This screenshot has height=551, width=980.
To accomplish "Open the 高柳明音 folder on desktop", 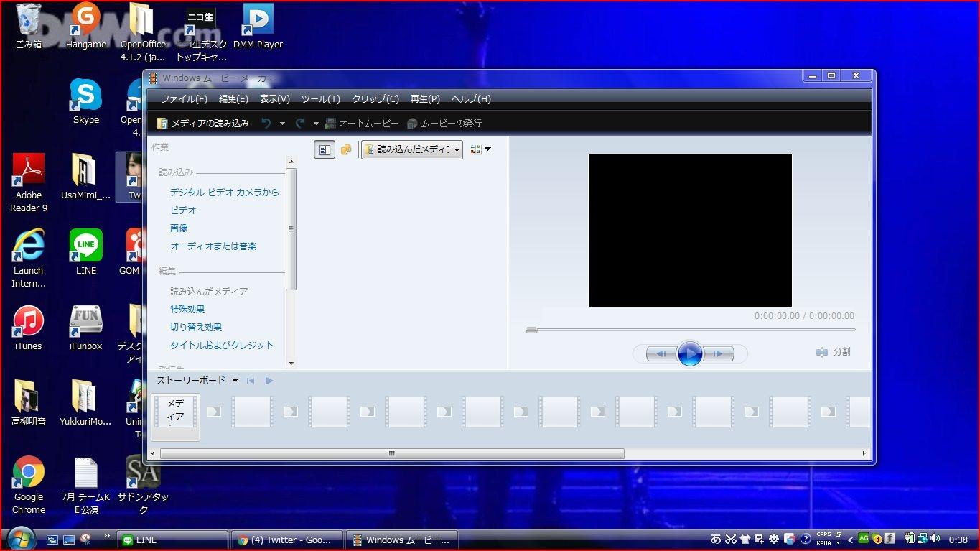I will pos(29,403).
